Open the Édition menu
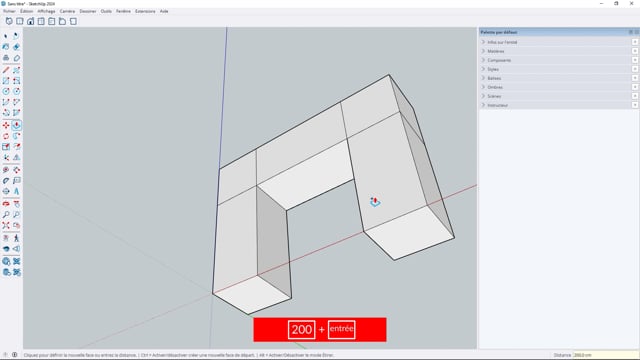This screenshot has width=640, height=360. (x=27, y=11)
